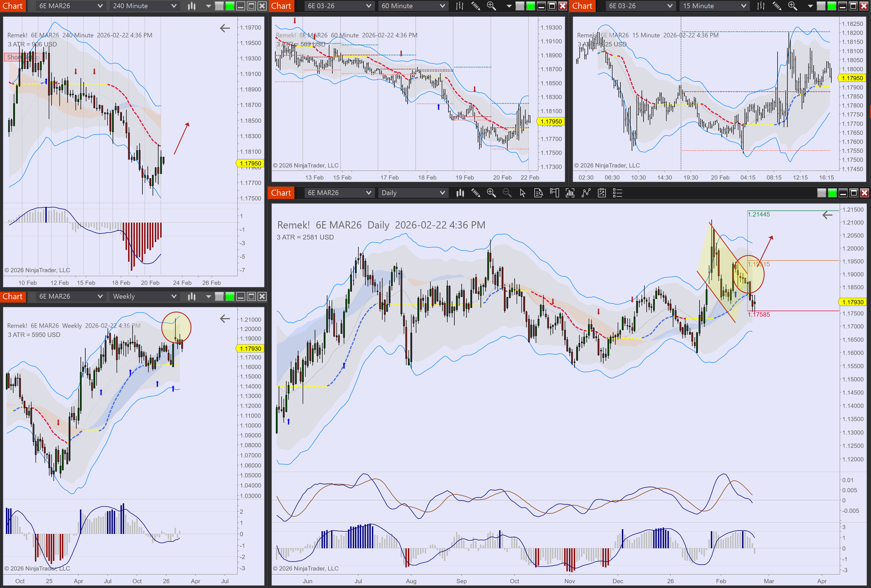Toggle the green link button on the 60 Minute chart
The width and height of the screenshot is (871, 588).
(530, 6)
